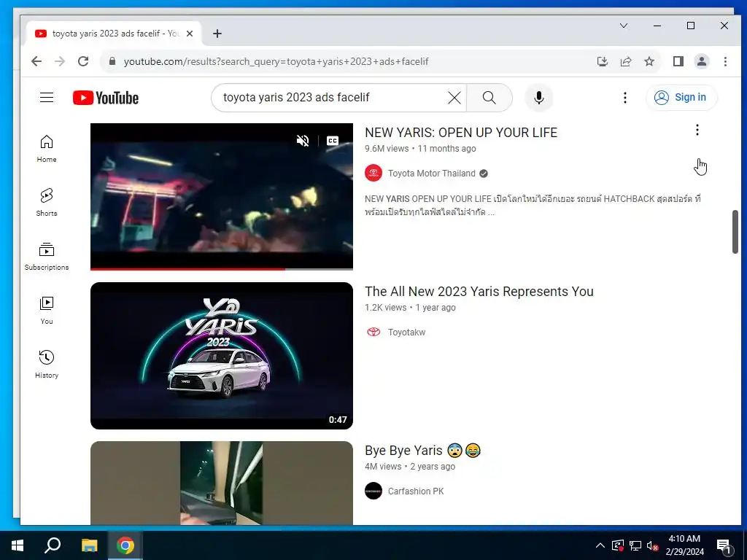Screen dimensions: 747x560
Task: Click the Chrome taskbar icon
Action: point(125,545)
